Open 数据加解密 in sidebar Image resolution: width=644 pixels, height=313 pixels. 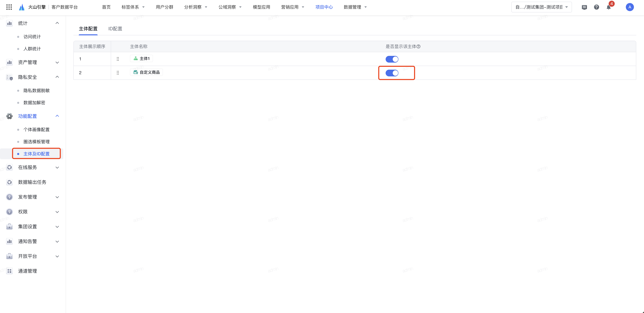[x=34, y=102]
